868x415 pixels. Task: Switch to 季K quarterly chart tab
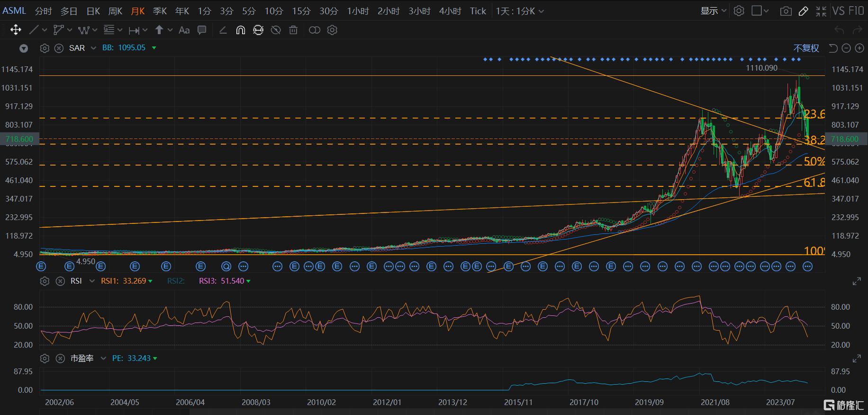tap(160, 10)
